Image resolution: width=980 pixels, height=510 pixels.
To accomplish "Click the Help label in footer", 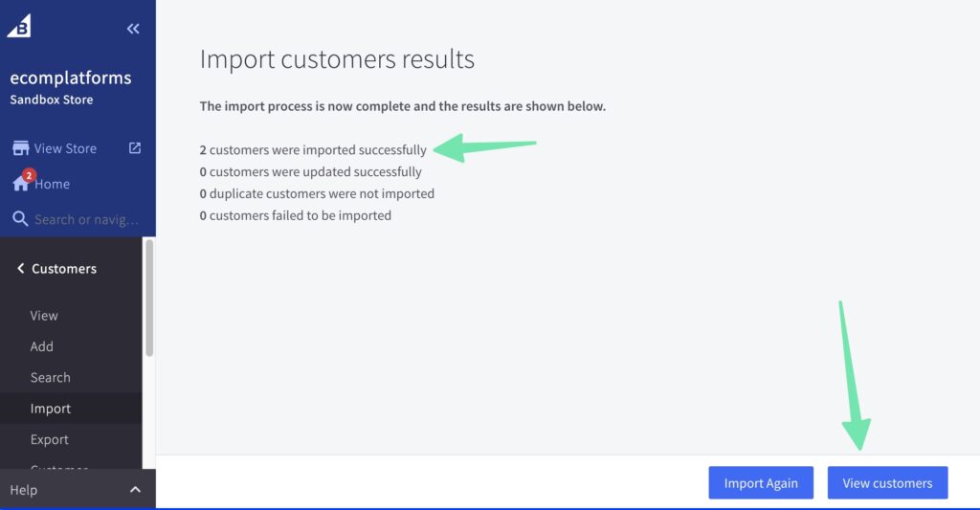I will (24, 490).
